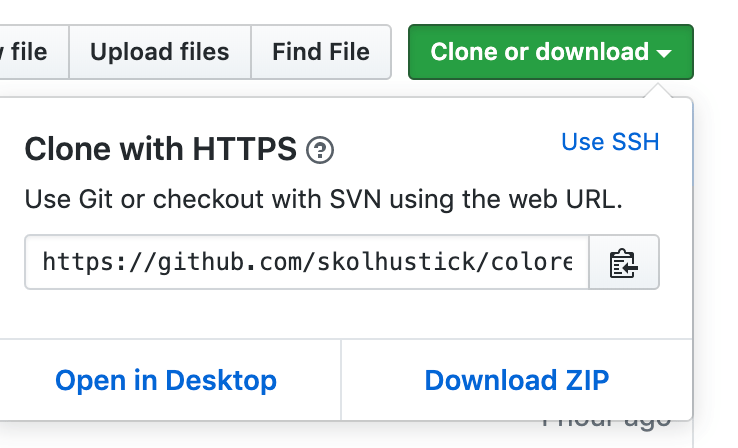
Task: Click the word HTTPS in the heading
Action: pyautogui.click(x=245, y=149)
